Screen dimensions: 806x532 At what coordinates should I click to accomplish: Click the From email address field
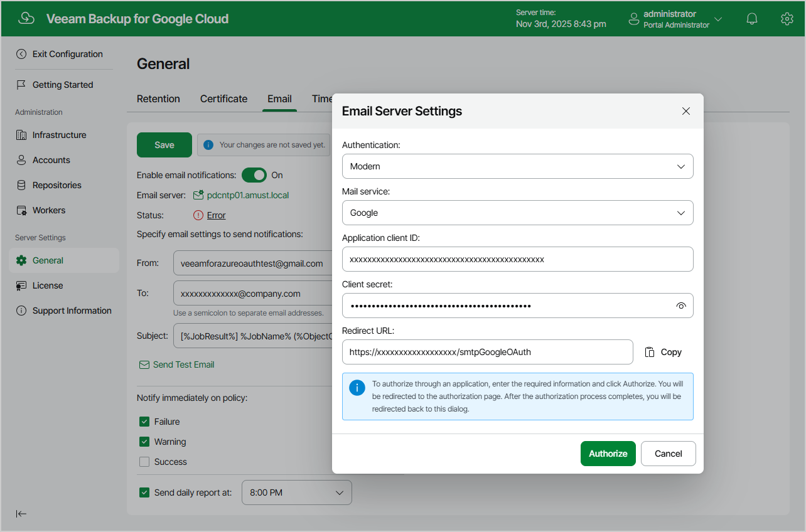click(x=252, y=263)
